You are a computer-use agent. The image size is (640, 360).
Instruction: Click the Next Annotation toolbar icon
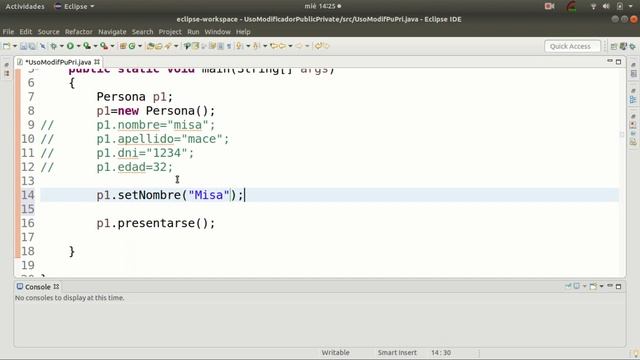click(240, 46)
